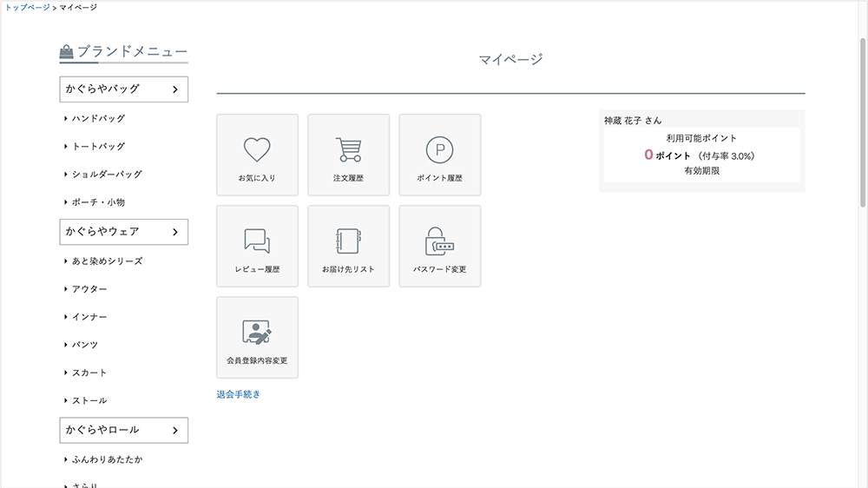
Task: Expand the かぐらやウェア category chevron
Action: coord(174,232)
